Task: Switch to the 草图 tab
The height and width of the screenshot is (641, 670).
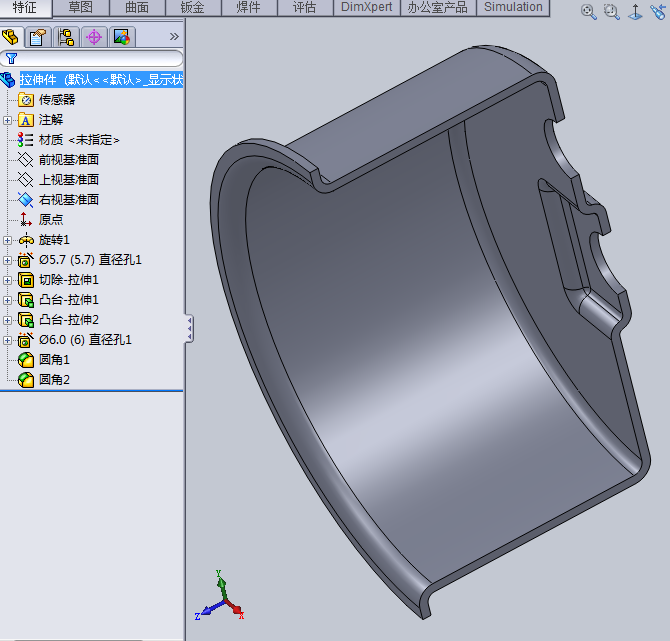Action: coord(81,8)
